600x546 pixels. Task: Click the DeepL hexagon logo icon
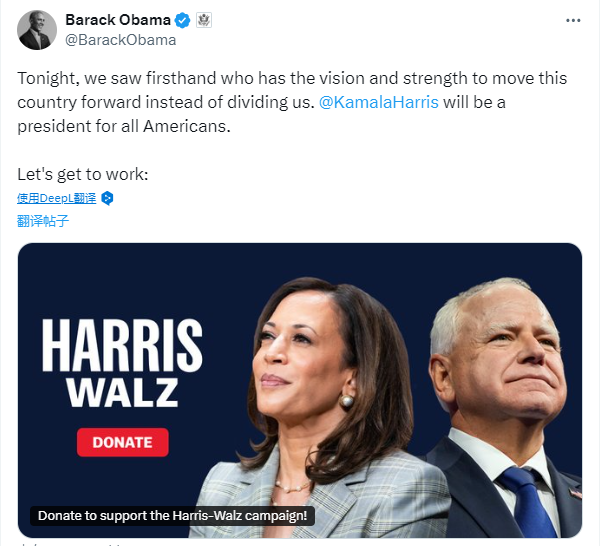[x=107, y=198]
